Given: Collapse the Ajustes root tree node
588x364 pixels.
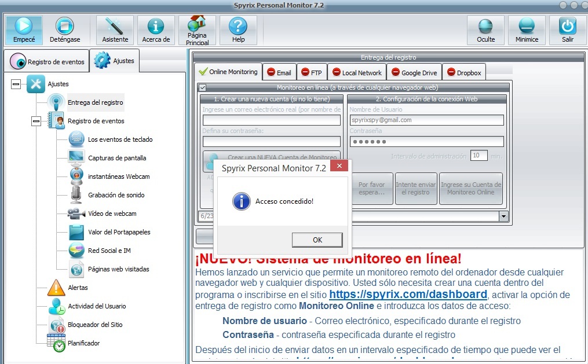Looking at the screenshot, I should coord(16,84).
